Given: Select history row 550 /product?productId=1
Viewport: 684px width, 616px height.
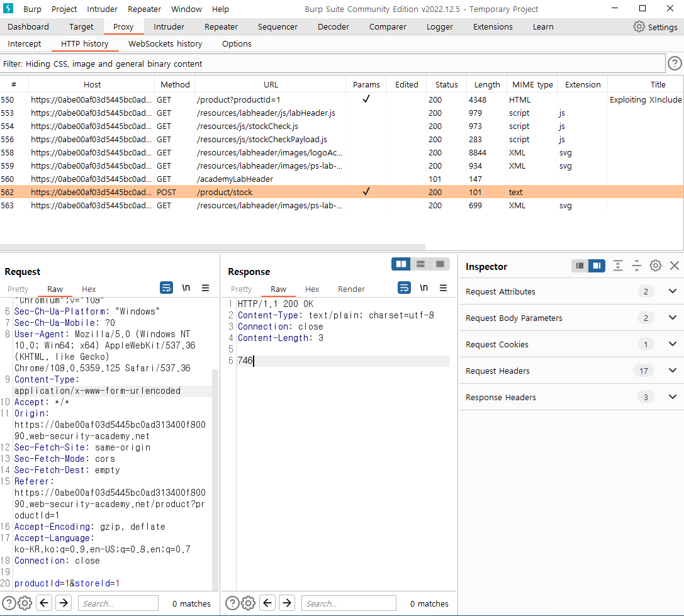Looking at the screenshot, I should (342, 99).
